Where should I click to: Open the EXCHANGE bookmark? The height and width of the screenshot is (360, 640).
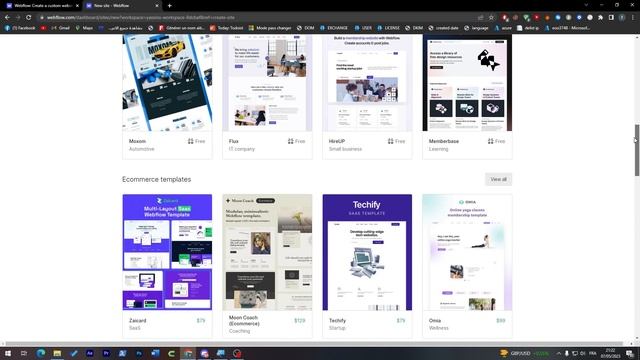[x=334, y=28]
